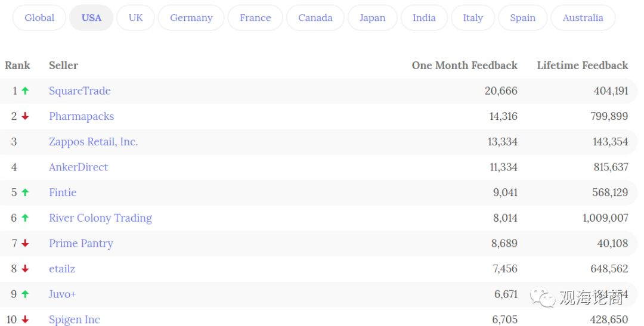Switch to Spain tab
The image size is (644, 326).
(522, 18)
